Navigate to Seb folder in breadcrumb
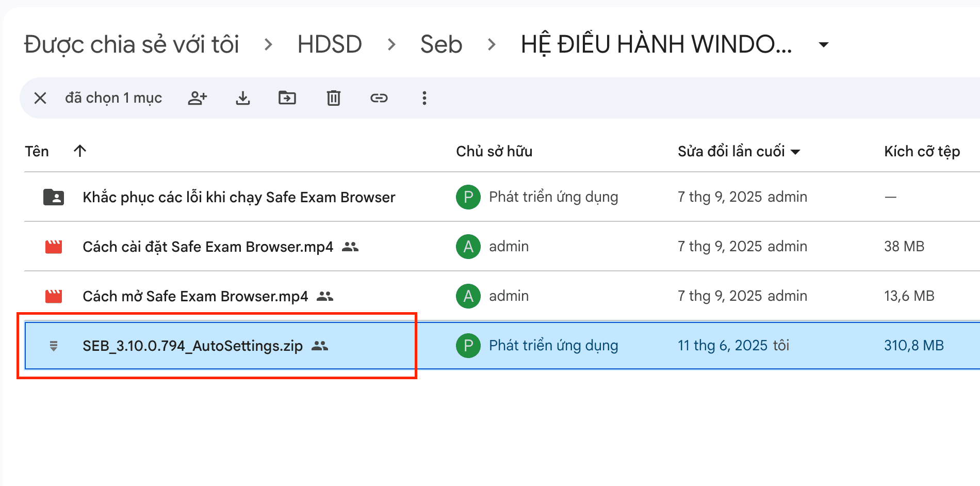Screen dimensions: 980x486 pos(441,44)
